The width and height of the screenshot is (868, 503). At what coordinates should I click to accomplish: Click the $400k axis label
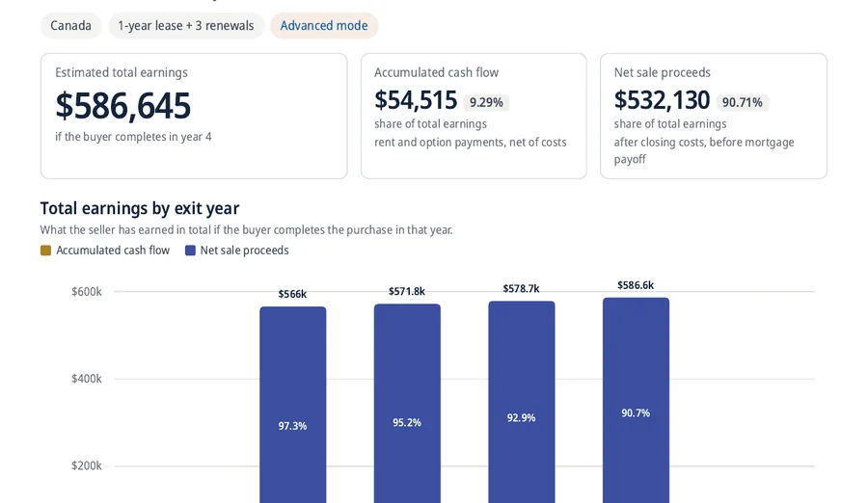(x=87, y=379)
